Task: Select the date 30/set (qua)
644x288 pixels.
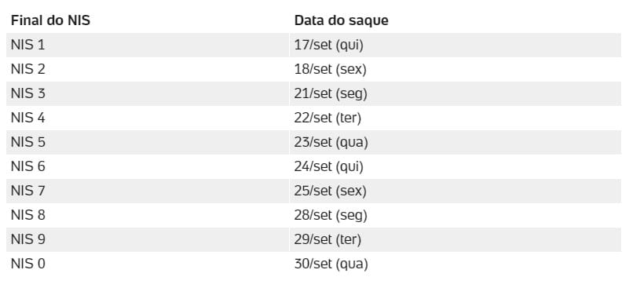Action: 331,264
